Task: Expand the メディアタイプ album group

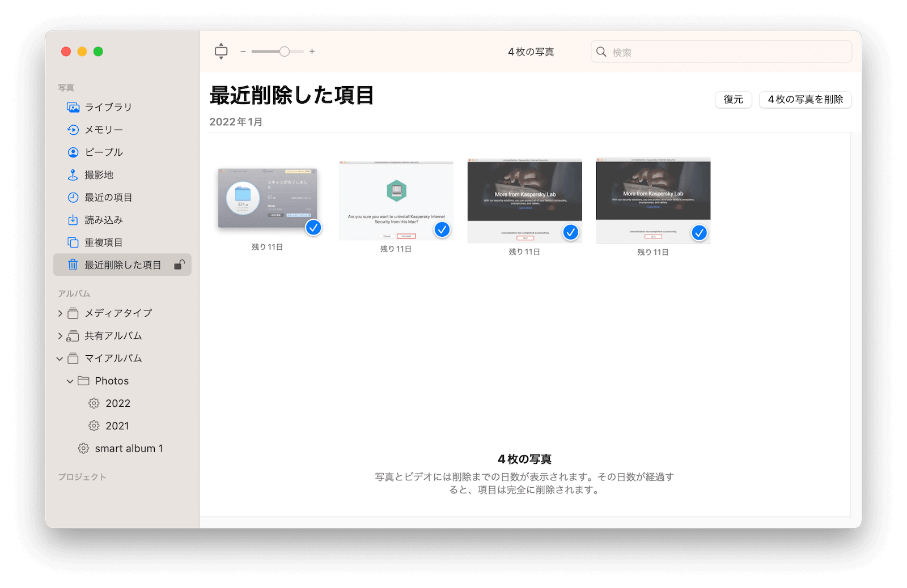Action: (60, 313)
